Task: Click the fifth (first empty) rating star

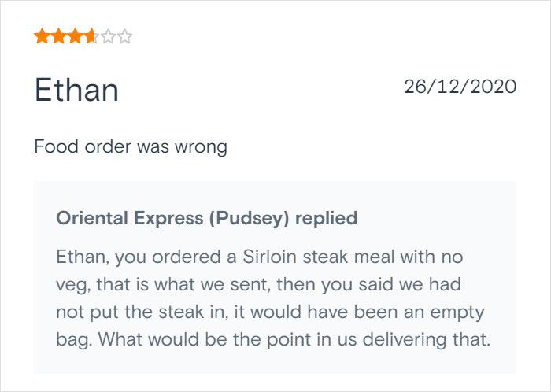Action: (108, 35)
